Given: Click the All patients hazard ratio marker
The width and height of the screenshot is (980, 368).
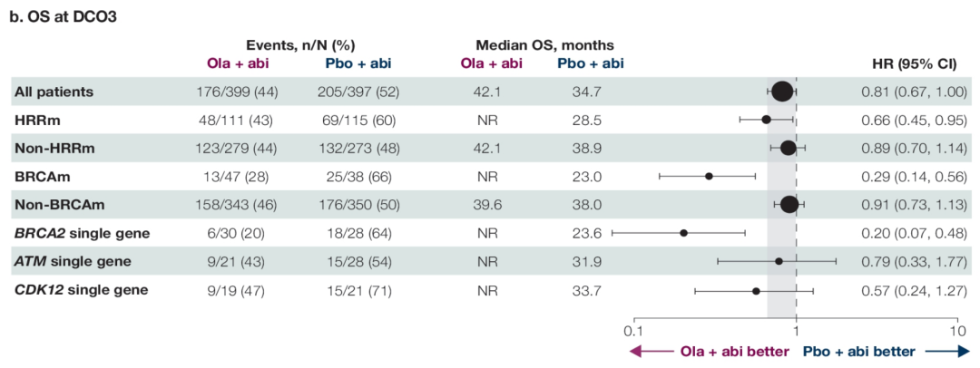Looking at the screenshot, I should [782, 92].
